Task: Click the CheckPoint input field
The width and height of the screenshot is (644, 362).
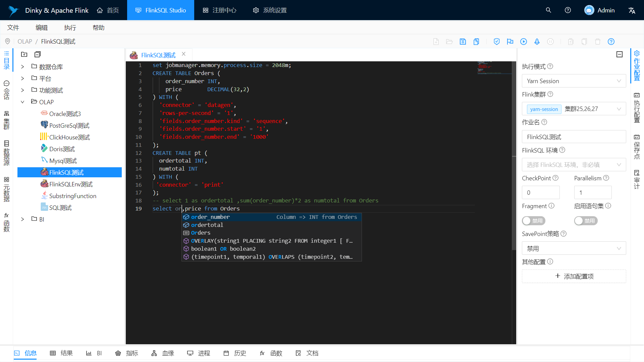Action: [541, 192]
